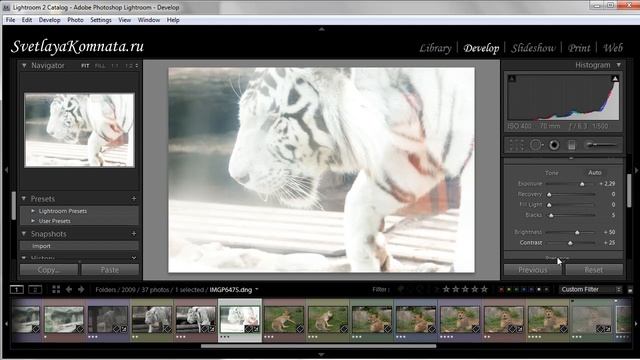
Task: Collapse the Navigator panel
Action: click(x=24, y=65)
